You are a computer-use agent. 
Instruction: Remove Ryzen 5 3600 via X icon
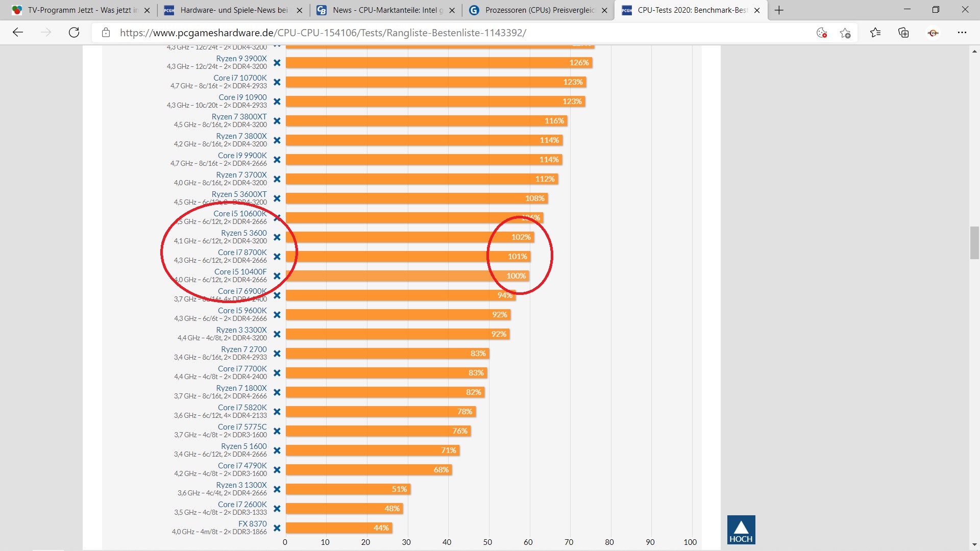(x=277, y=237)
